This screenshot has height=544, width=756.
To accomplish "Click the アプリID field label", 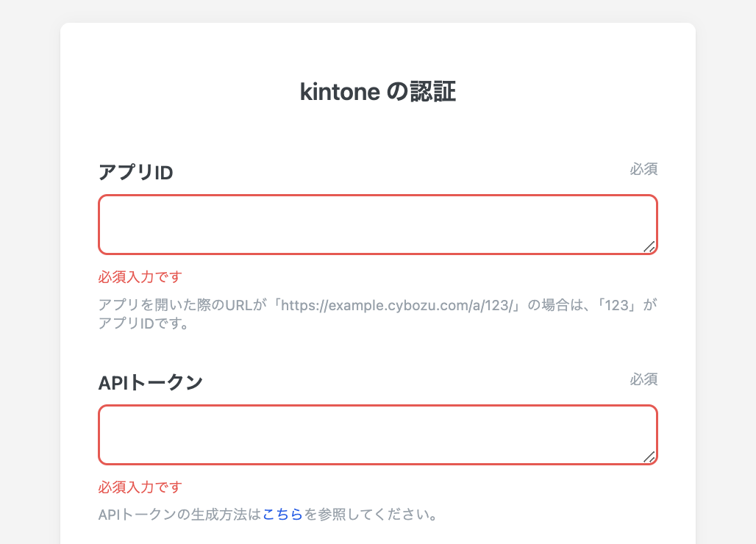I will 135,172.
